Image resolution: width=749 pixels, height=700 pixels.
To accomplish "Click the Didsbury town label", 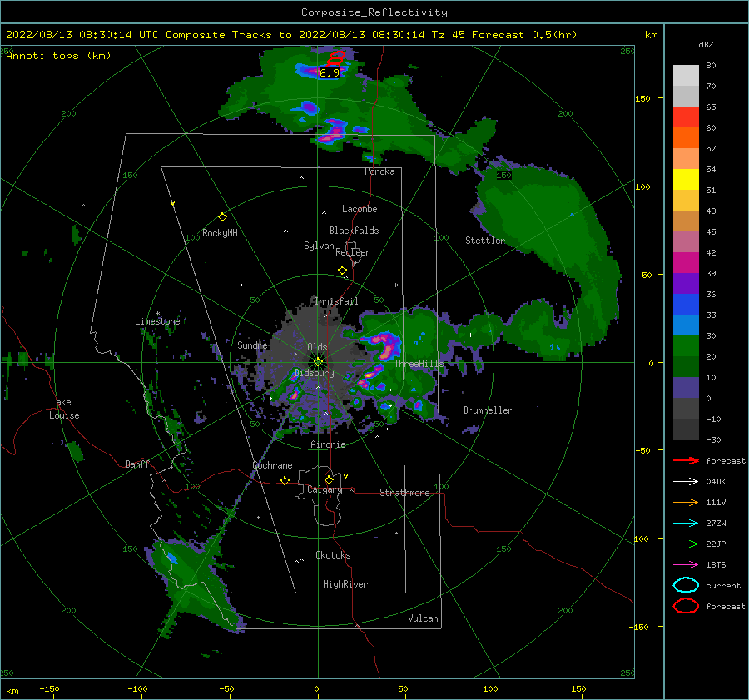I will [314, 373].
